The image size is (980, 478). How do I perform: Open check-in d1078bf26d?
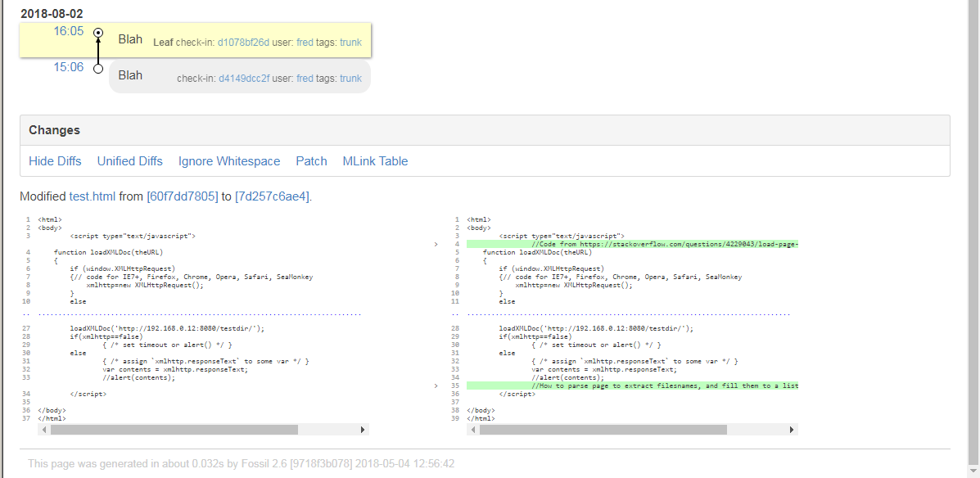click(x=243, y=43)
